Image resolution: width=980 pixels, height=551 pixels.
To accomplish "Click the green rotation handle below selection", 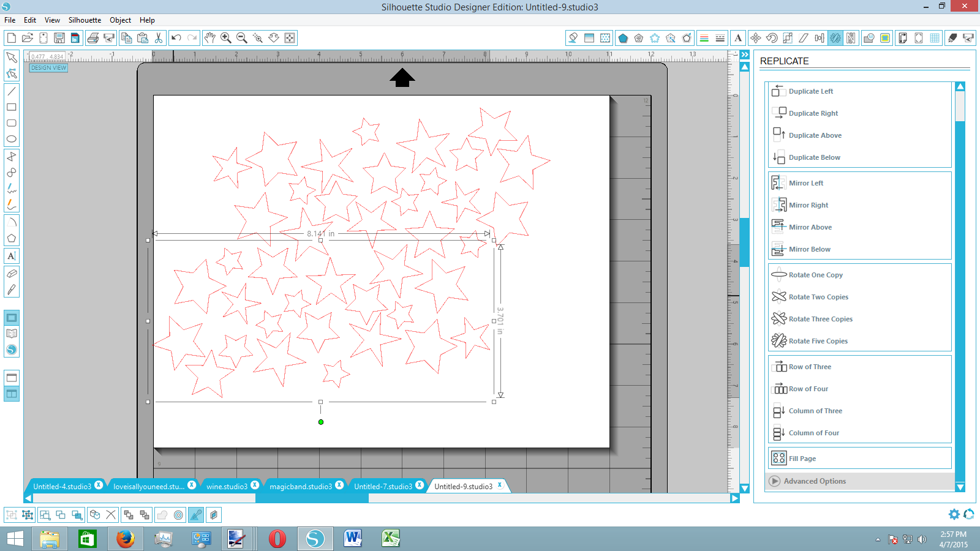I will pyautogui.click(x=321, y=422).
